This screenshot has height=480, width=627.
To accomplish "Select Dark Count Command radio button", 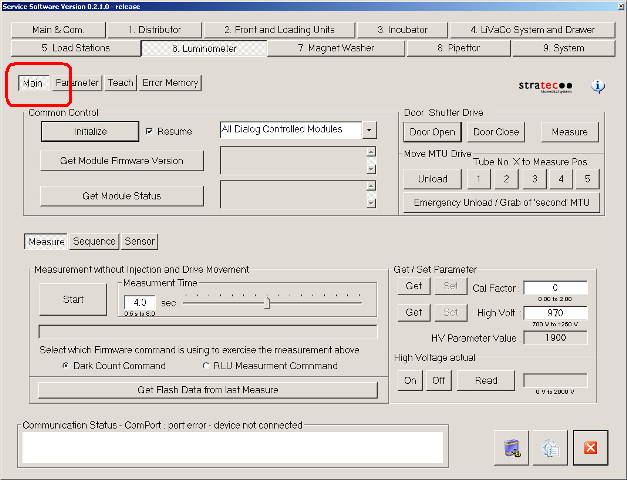I will point(66,366).
